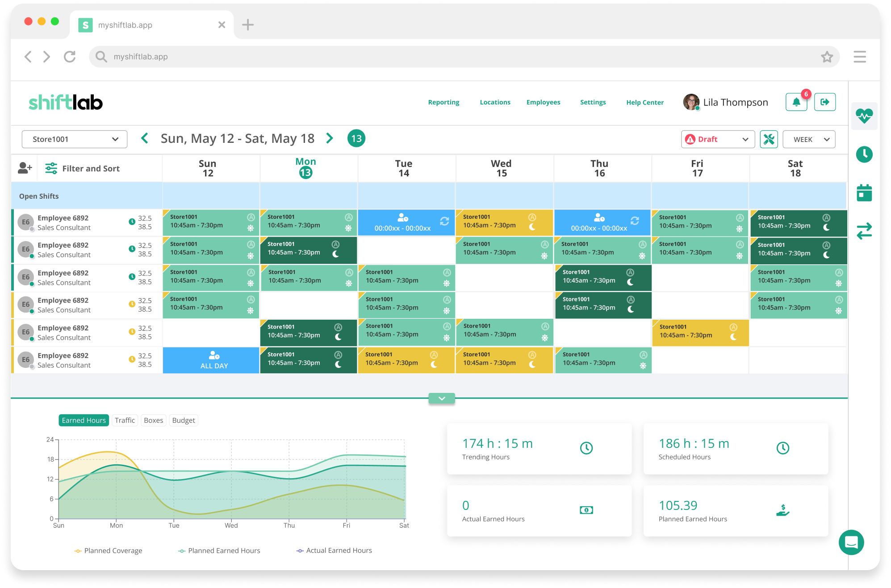Open notifications via the bell icon

(796, 102)
